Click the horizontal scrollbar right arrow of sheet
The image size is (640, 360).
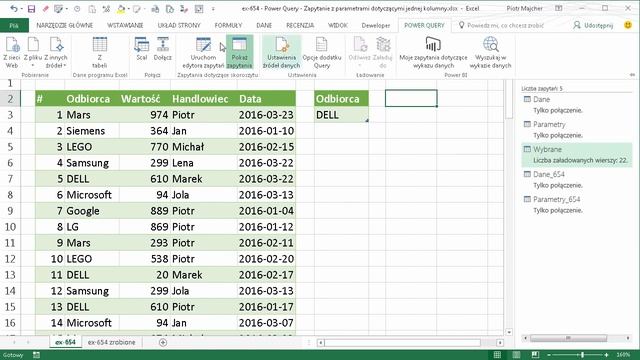(x=500, y=343)
